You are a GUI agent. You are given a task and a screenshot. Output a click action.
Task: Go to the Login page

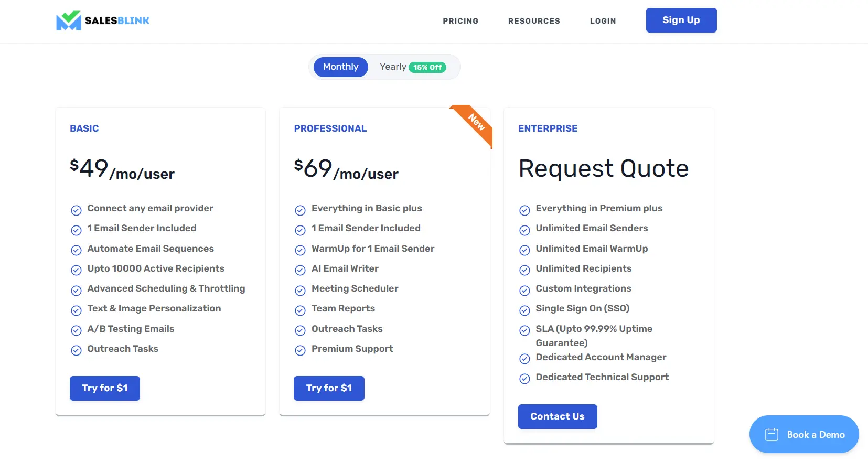(x=603, y=21)
